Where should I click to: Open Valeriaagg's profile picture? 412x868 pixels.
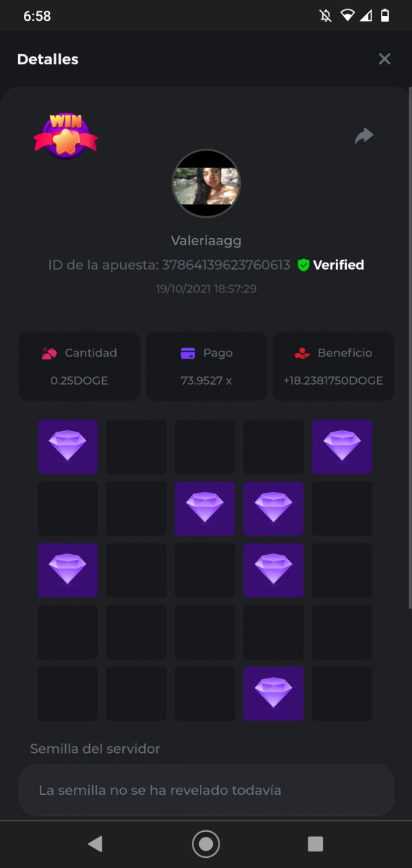pos(206,184)
